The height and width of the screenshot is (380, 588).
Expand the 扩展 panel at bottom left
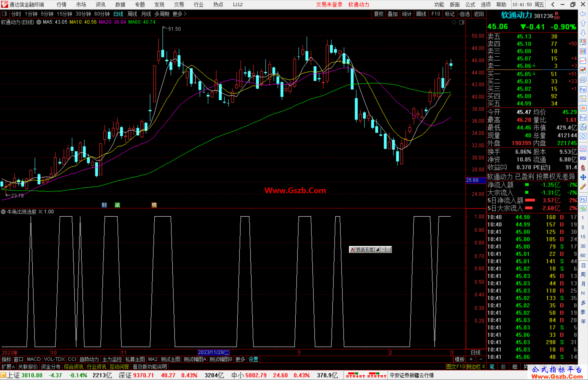[8, 367]
